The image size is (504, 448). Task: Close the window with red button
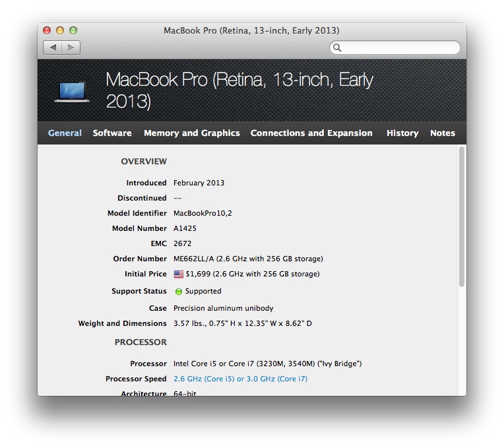tap(47, 30)
